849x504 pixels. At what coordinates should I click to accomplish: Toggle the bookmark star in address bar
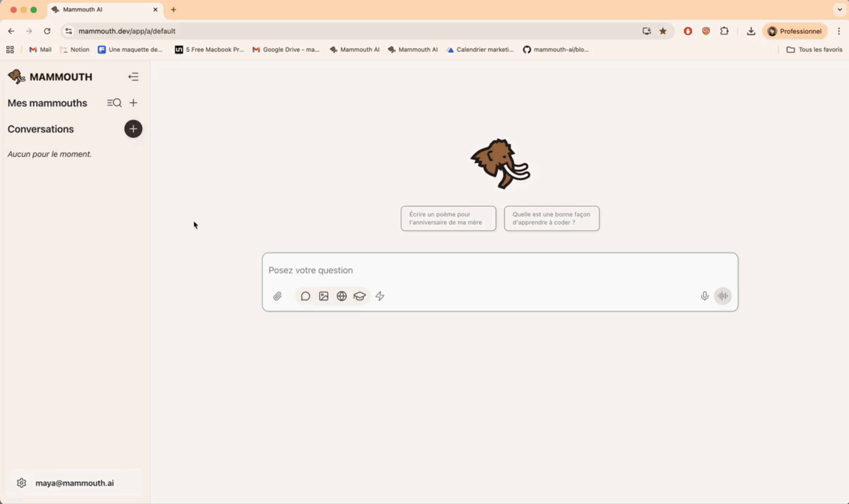tap(662, 31)
